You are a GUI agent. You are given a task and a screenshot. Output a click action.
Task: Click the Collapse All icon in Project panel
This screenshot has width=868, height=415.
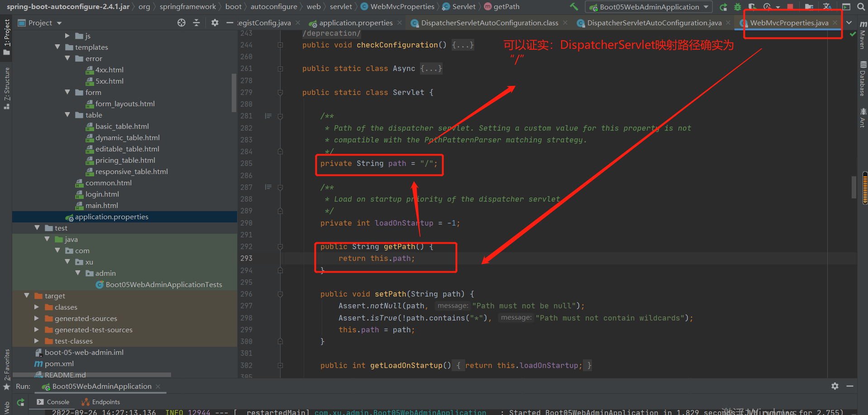[196, 23]
